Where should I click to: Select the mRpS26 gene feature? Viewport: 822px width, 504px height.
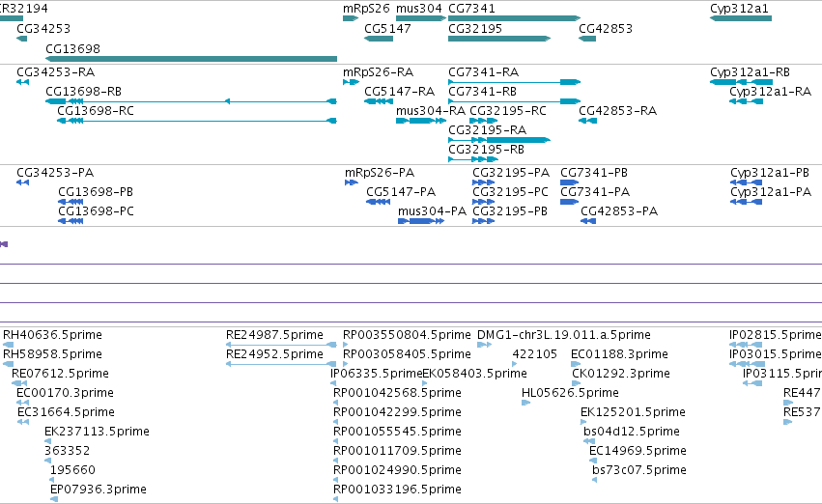coord(351,18)
